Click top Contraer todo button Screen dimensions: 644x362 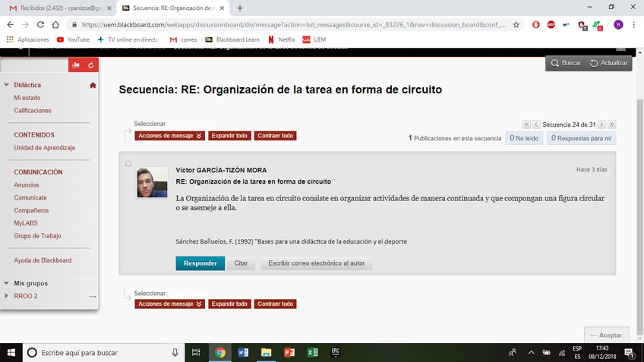(x=275, y=136)
